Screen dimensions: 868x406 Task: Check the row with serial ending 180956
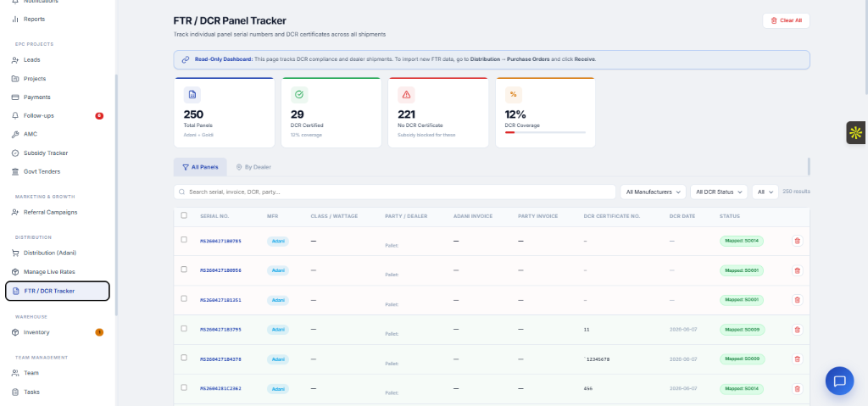point(184,270)
